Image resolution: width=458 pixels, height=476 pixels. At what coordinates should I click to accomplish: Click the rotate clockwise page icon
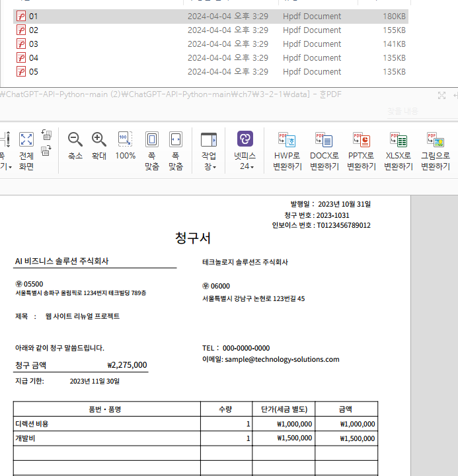46,151
